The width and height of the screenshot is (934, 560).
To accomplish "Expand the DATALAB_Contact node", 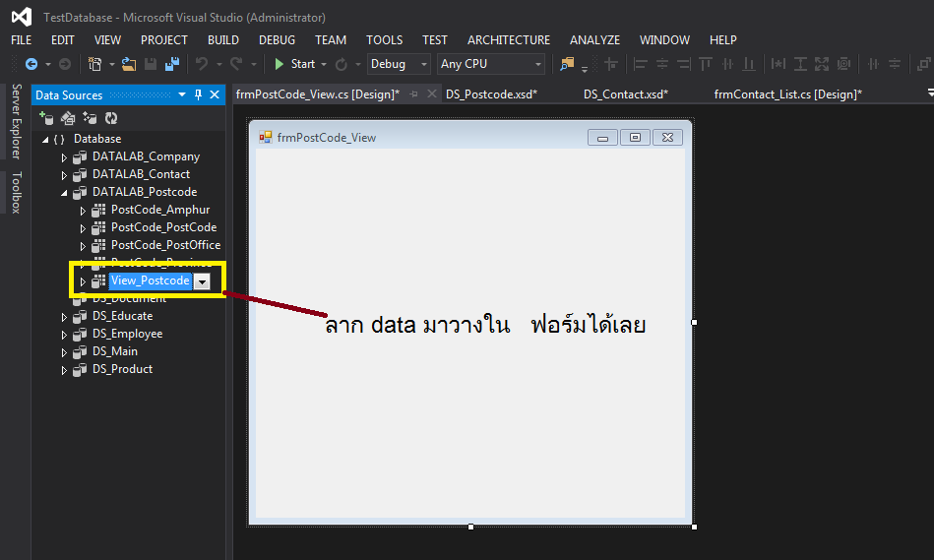I will click(x=64, y=175).
